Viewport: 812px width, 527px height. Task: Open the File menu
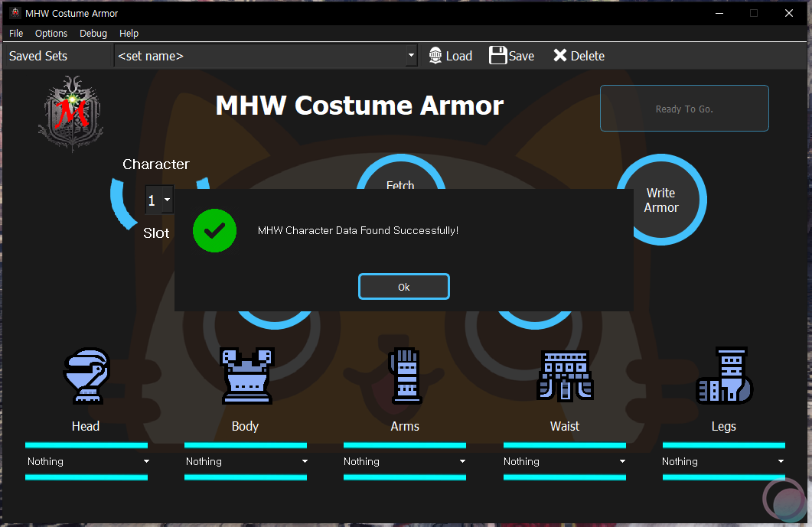pos(16,33)
